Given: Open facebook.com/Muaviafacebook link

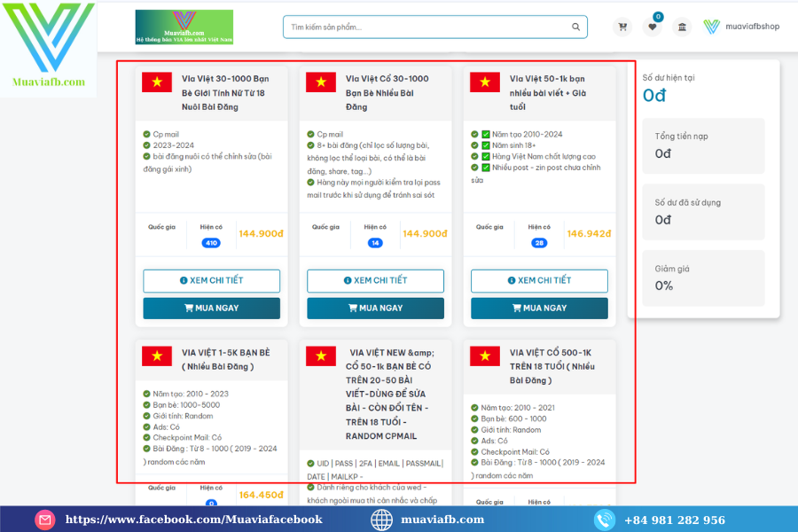Looking at the screenshot, I should pyautogui.click(x=194, y=520).
